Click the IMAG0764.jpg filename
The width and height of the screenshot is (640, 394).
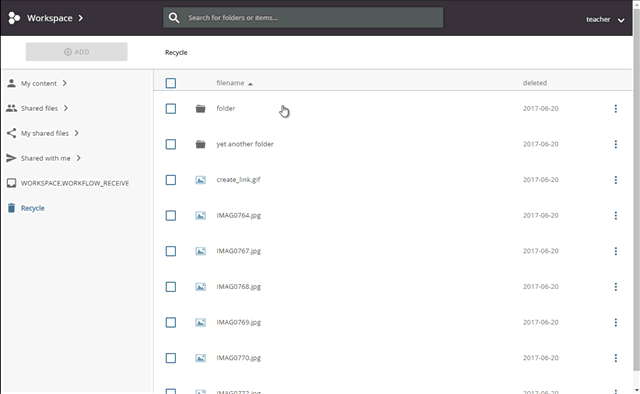click(x=238, y=215)
